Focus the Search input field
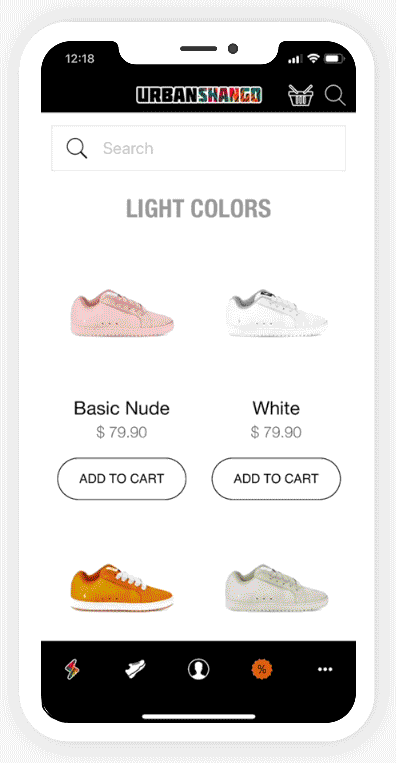 [198, 148]
